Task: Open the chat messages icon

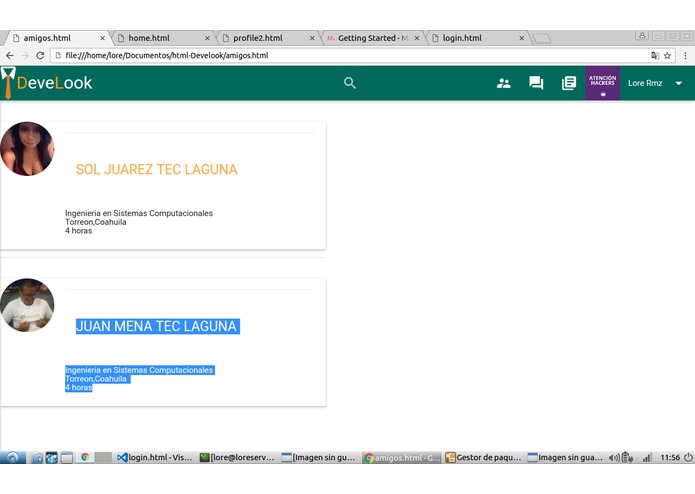Action: click(536, 83)
